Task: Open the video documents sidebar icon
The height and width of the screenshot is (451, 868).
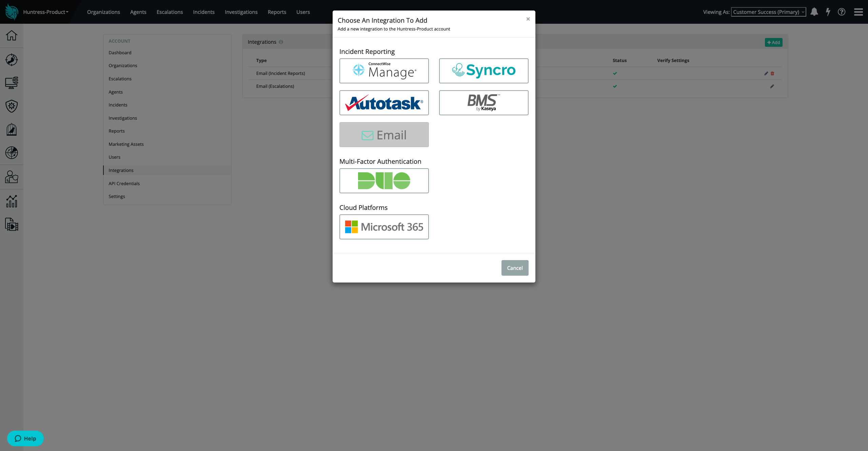Action: [12, 224]
